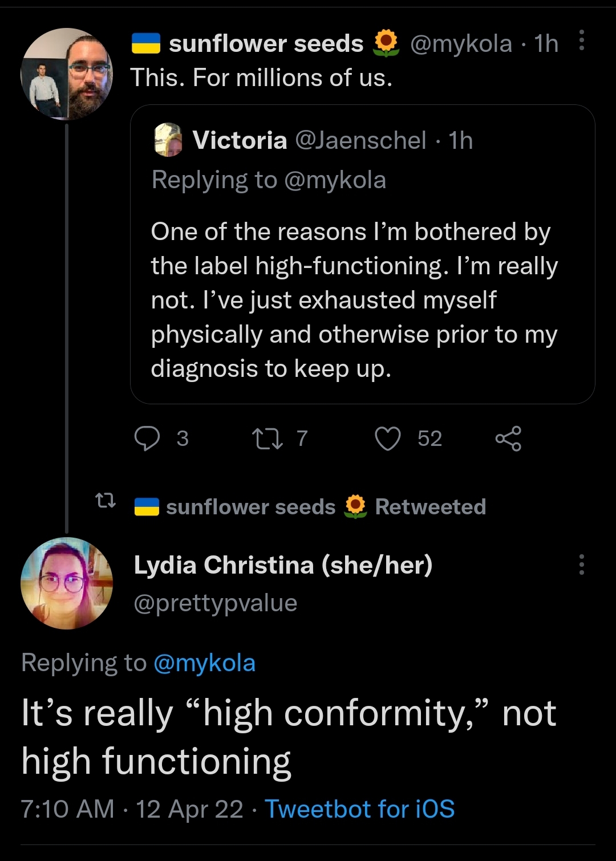Tap the retweet arrows icon
This screenshot has width=616, height=861.
(268, 438)
